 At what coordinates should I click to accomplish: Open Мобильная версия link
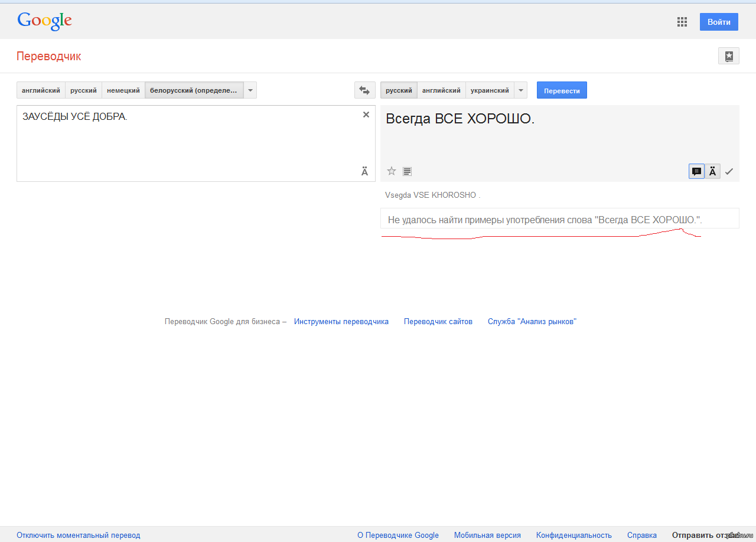[x=487, y=536]
